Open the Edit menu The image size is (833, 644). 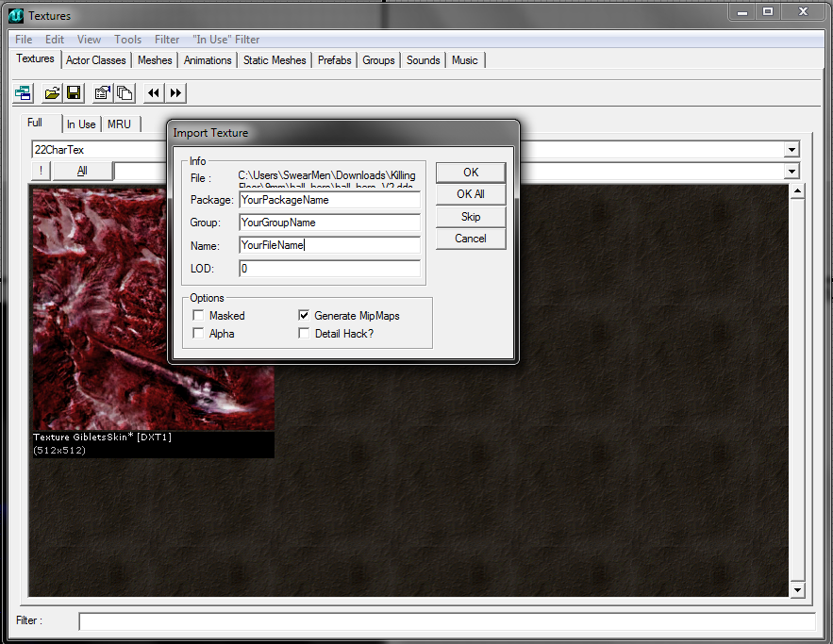54,40
